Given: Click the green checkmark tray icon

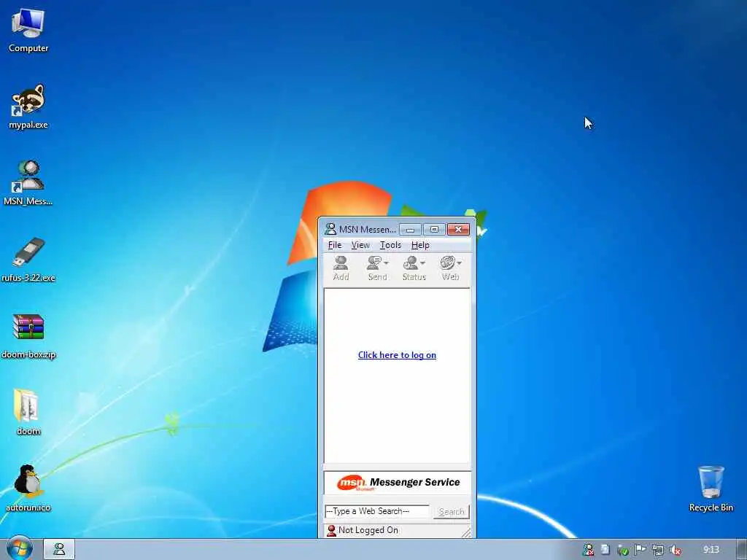Looking at the screenshot, I should pos(623,550).
